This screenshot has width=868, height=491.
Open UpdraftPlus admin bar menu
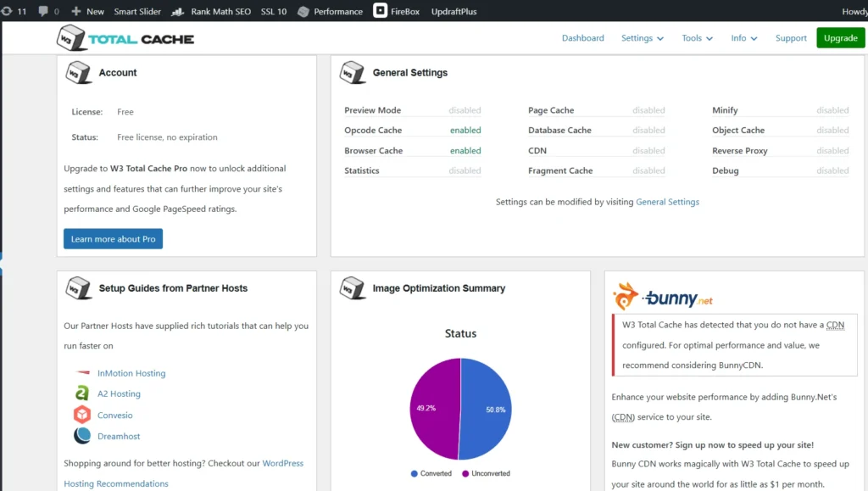(454, 12)
